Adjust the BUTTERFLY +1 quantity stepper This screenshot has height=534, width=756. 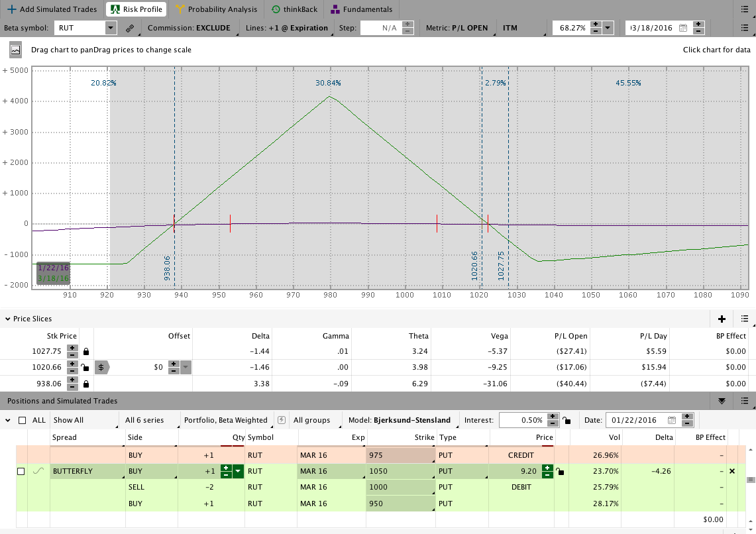[x=226, y=471]
